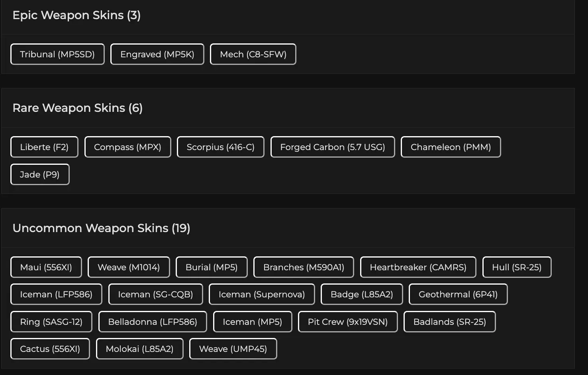
Task: Select the Maui (556XI) uncommon skin
Action: coord(46,267)
